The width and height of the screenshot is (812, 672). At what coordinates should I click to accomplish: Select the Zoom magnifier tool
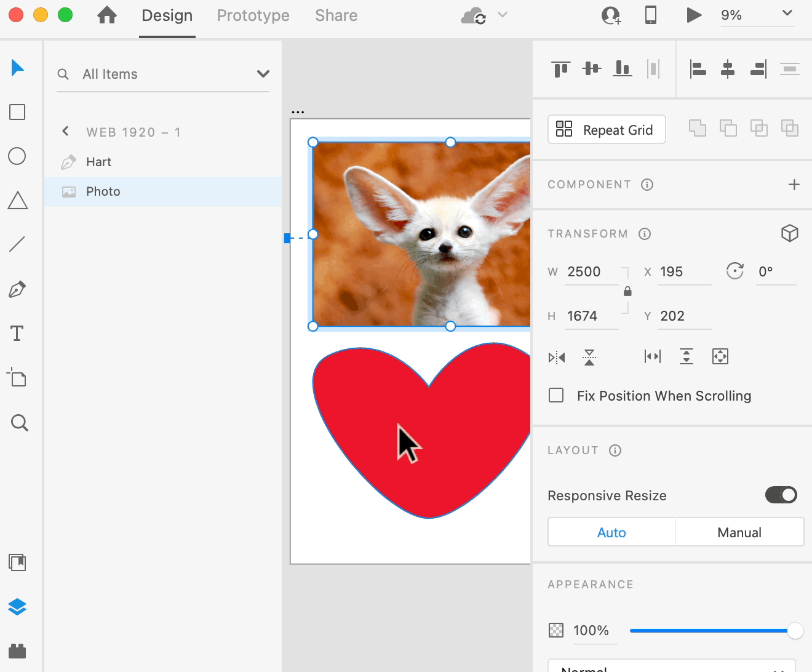20,423
